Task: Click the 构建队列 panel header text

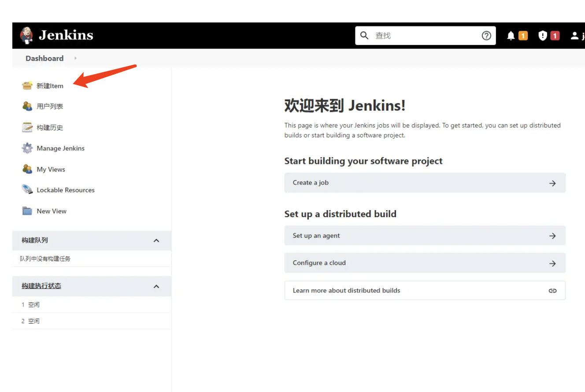Action: pos(35,240)
